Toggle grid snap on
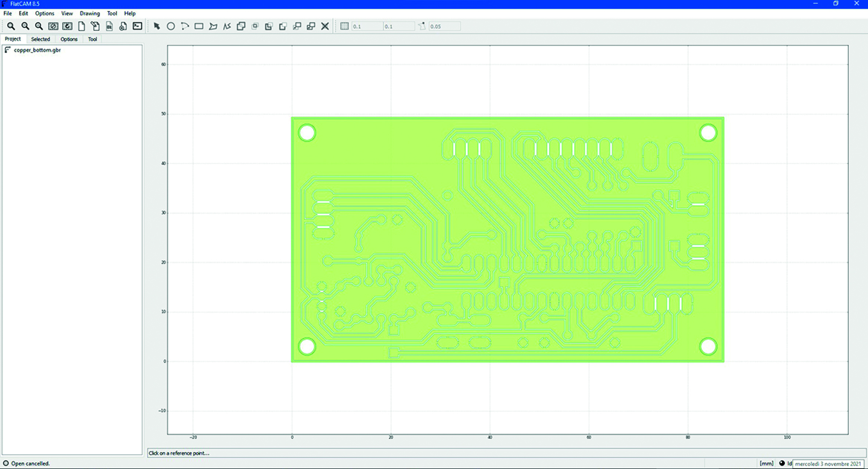The height and width of the screenshot is (469, 868). [344, 26]
